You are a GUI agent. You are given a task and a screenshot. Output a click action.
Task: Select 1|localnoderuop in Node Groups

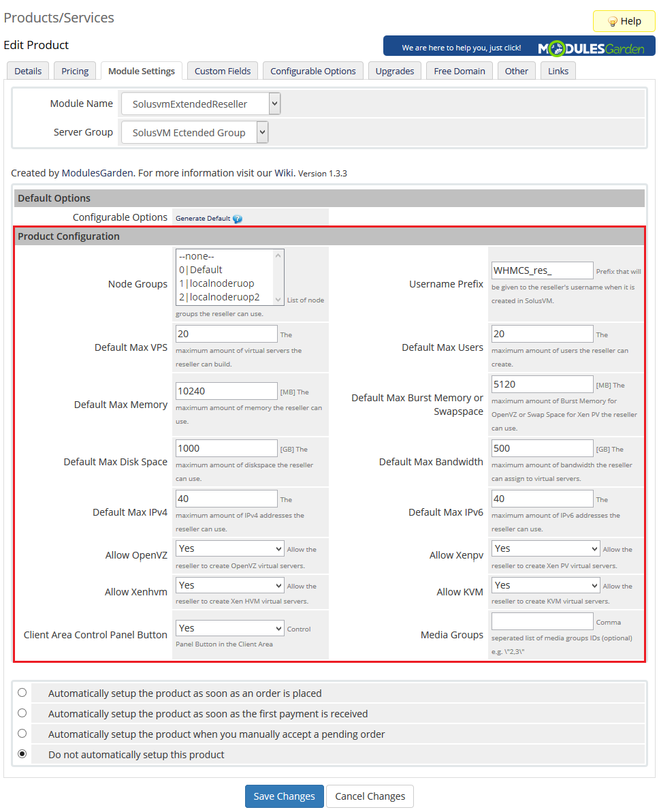pyautogui.click(x=225, y=283)
